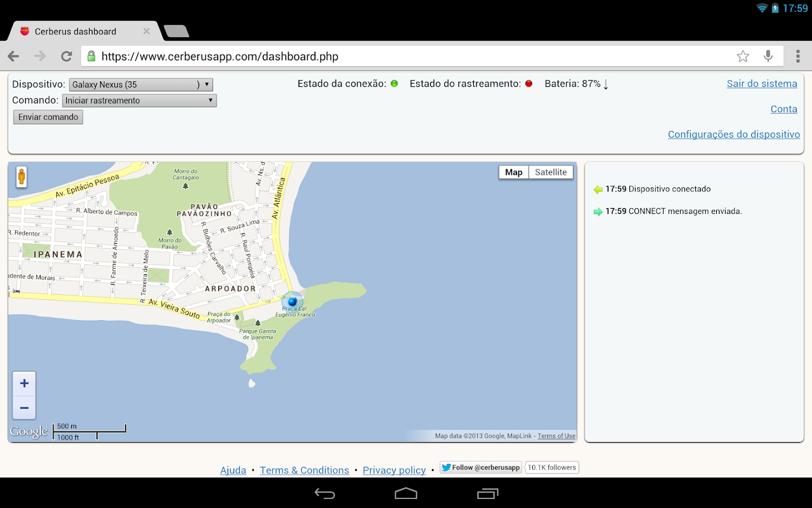Select the Cerberus dashboard browser tab
The height and width of the screenshot is (508, 812).
(76, 31)
